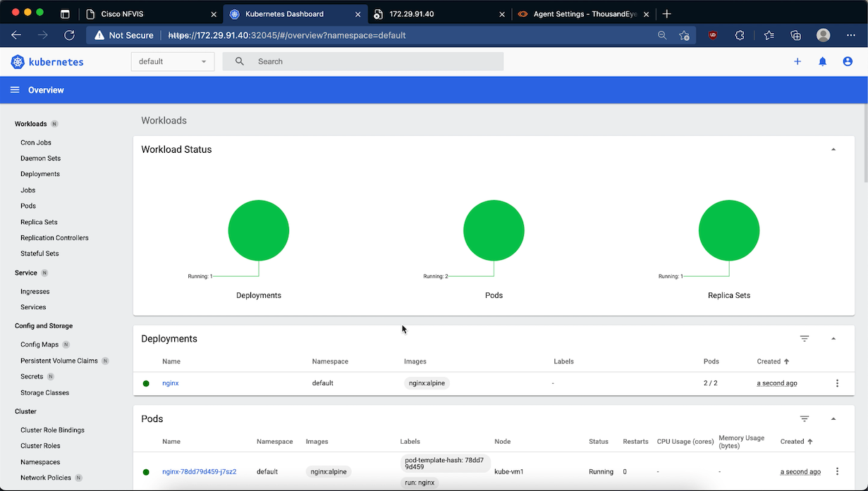Open the notifications bell
Screen dimensions: 868x491
click(x=822, y=61)
